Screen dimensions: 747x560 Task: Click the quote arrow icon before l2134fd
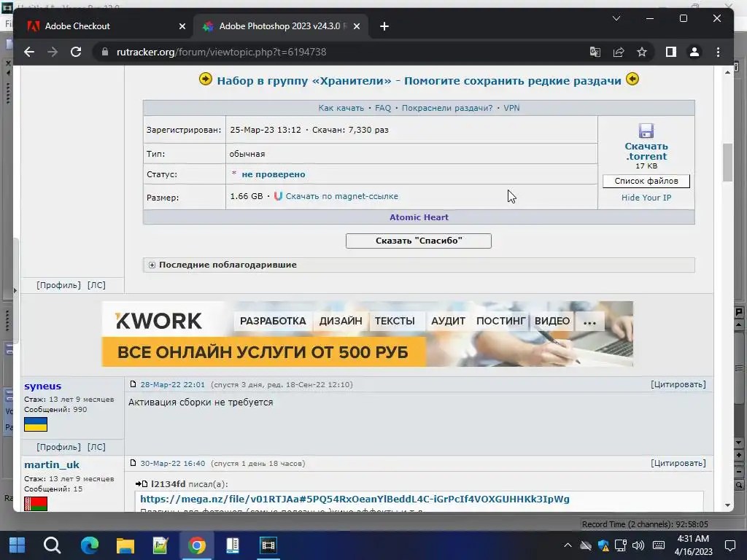(142, 484)
